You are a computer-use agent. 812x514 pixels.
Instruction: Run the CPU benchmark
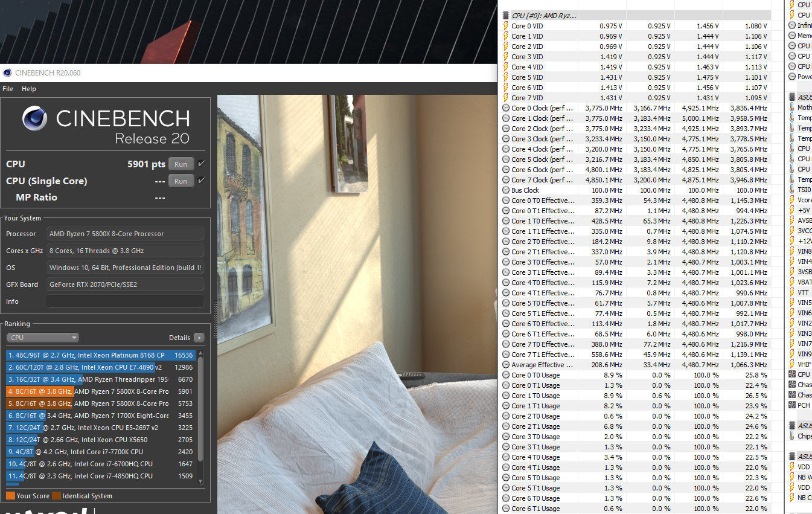click(x=181, y=164)
